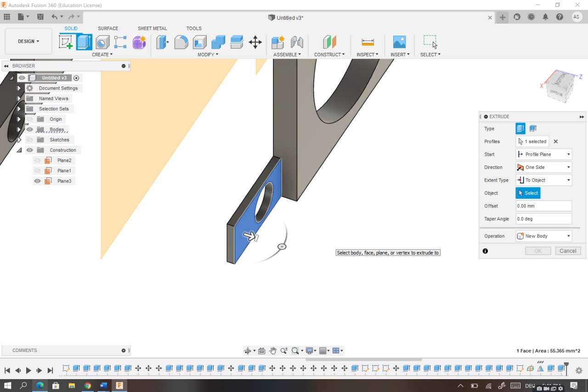Toggle visibility of the Sketches folder

point(30,140)
